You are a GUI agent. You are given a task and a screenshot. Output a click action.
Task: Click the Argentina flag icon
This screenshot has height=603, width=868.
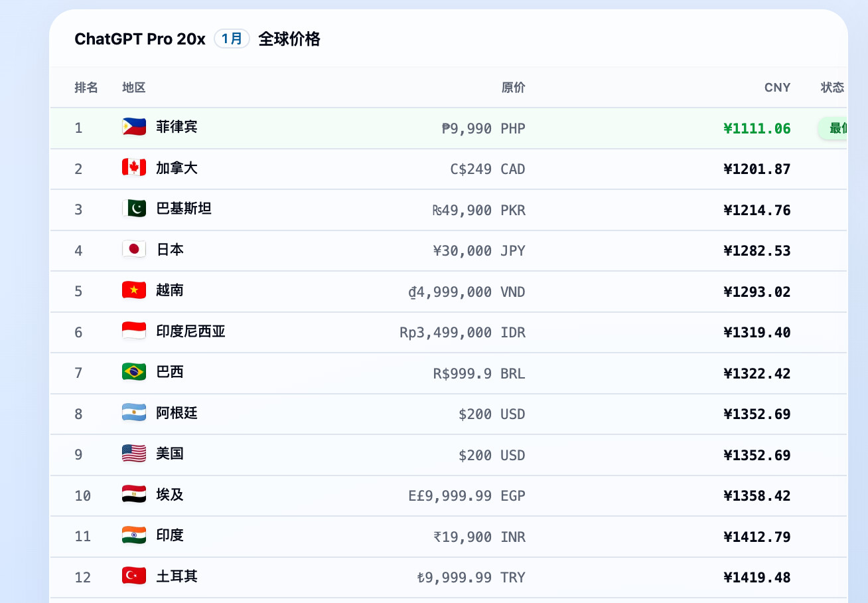(x=134, y=413)
